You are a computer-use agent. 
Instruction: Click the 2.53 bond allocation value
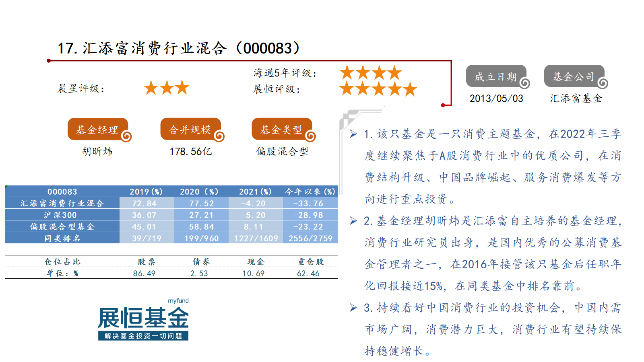pyautogui.click(x=199, y=273)
